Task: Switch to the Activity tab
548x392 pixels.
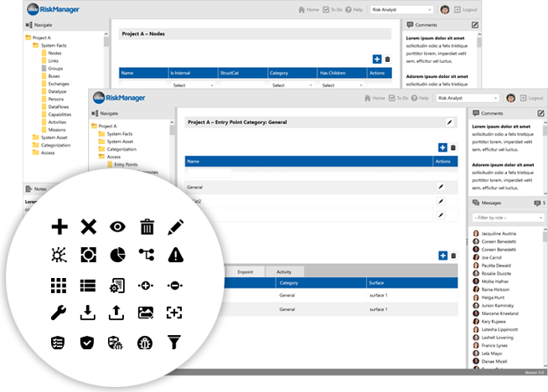Action: click(284, 272)
